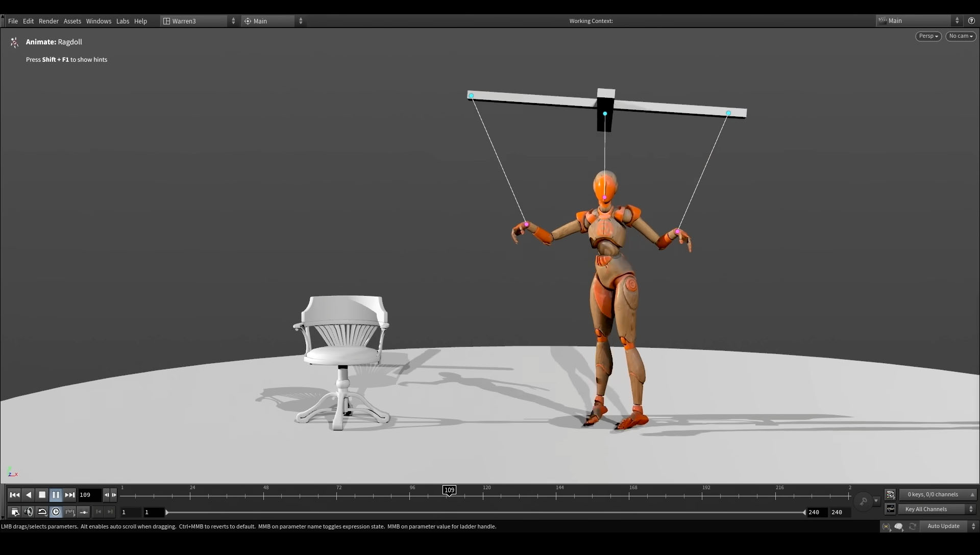This screenshot has width=980, height=555.
Task: Toggle the audio speaker icon
Action: tap(29, 512)
